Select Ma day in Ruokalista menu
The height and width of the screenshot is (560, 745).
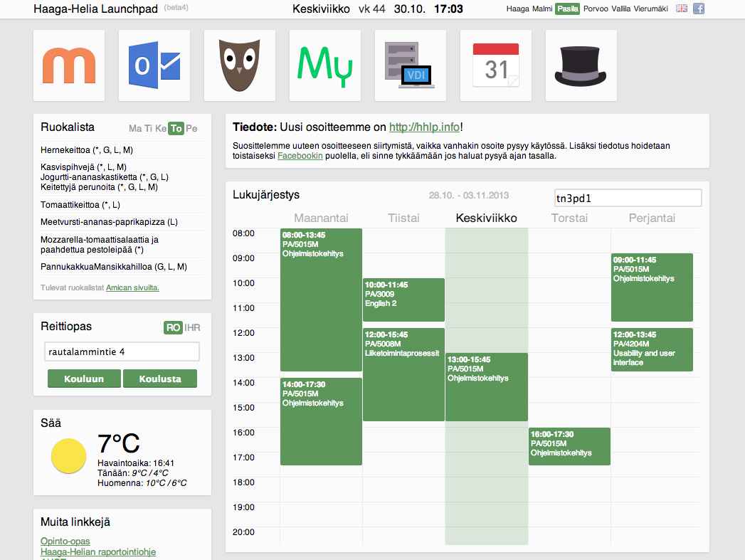tap(135, 128)
